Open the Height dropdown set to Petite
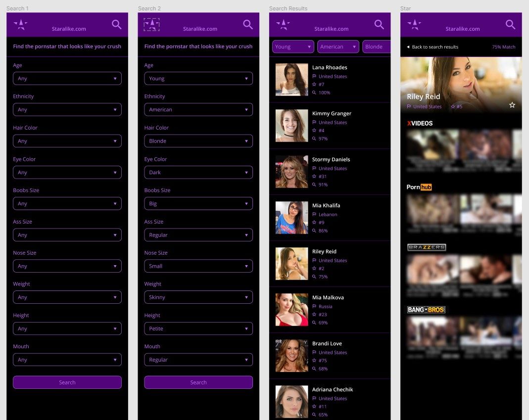The height and width of the screenshot is (420, 529). (x=198, y=328)
